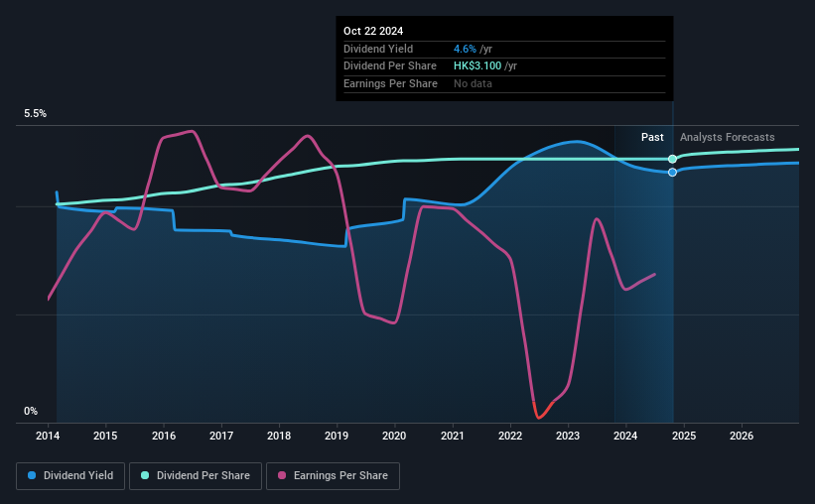The height and width of the screenshot is (504, 815).
Task: Click the 2018 x-axis label
Action: click(279, 436)
